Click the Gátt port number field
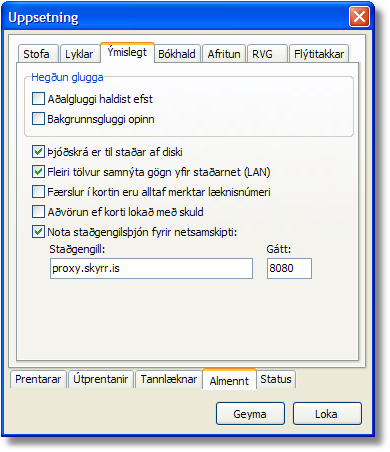Viewport: 390px width, 452px height. click(289, 268)
